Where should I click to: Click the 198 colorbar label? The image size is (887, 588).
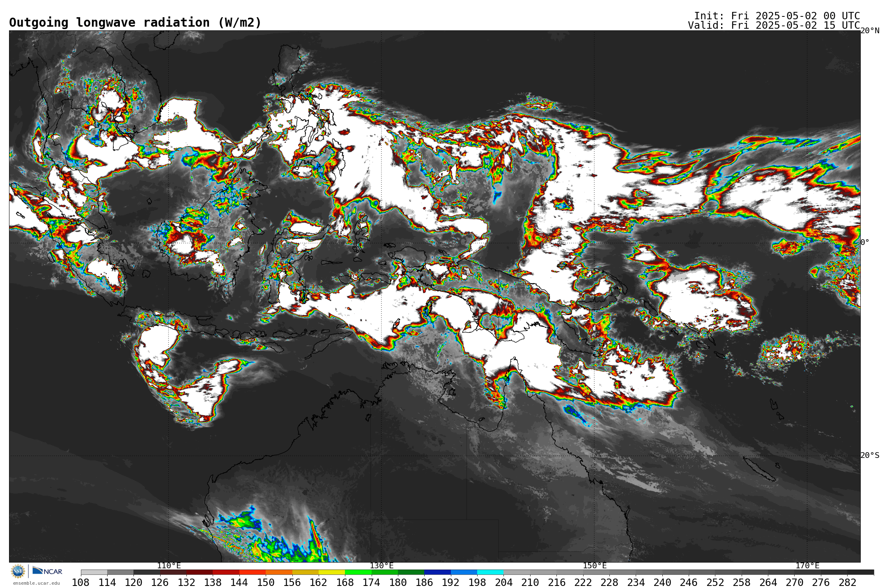[x=477, y=583]
